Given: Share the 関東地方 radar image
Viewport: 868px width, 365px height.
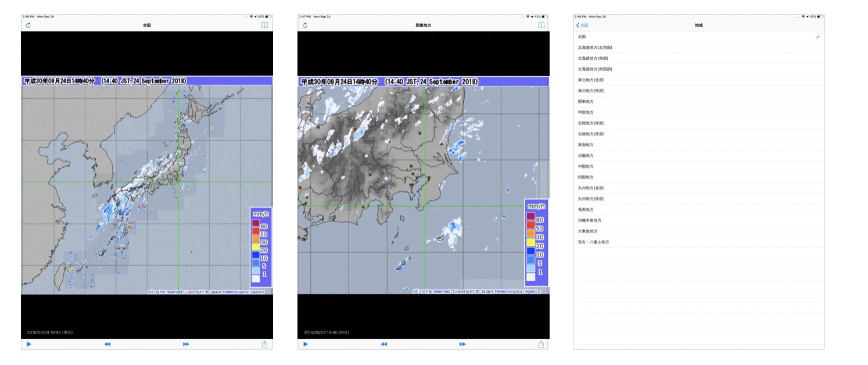Looking at the screenshot, I should pos(541,344).
